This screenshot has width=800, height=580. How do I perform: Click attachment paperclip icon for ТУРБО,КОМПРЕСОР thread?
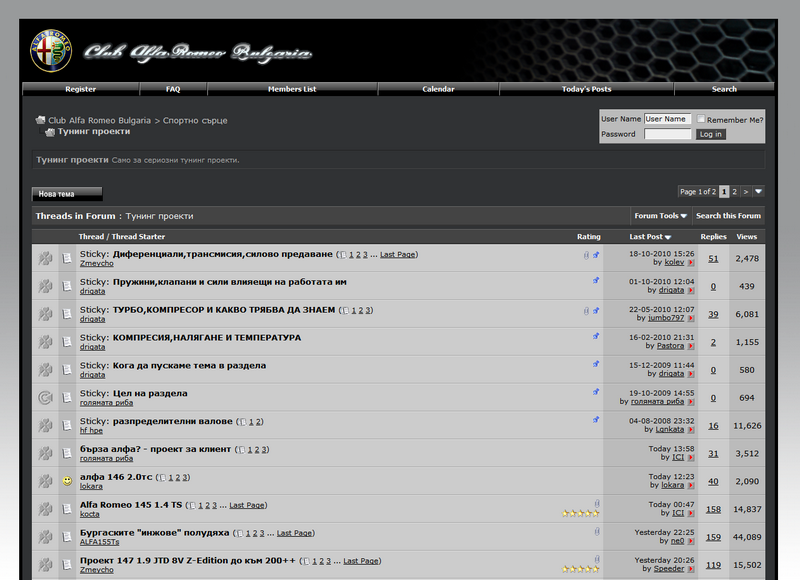click(586, 311)
